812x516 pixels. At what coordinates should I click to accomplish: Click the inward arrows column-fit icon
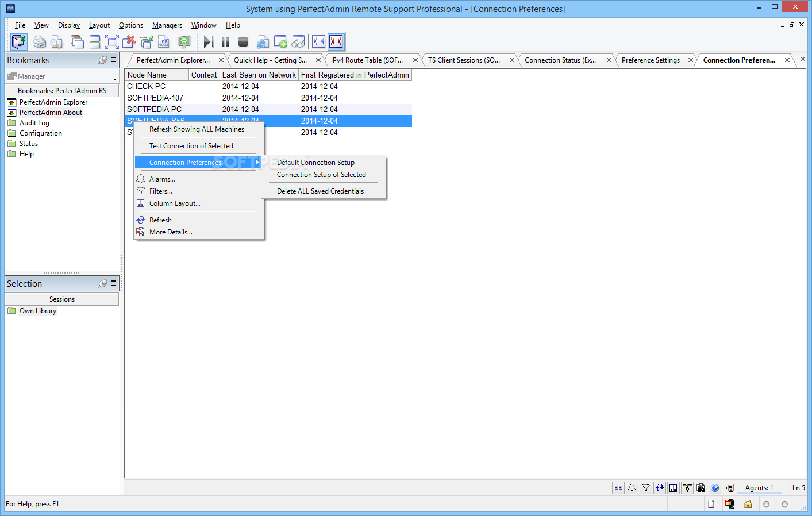pos(318,42)
